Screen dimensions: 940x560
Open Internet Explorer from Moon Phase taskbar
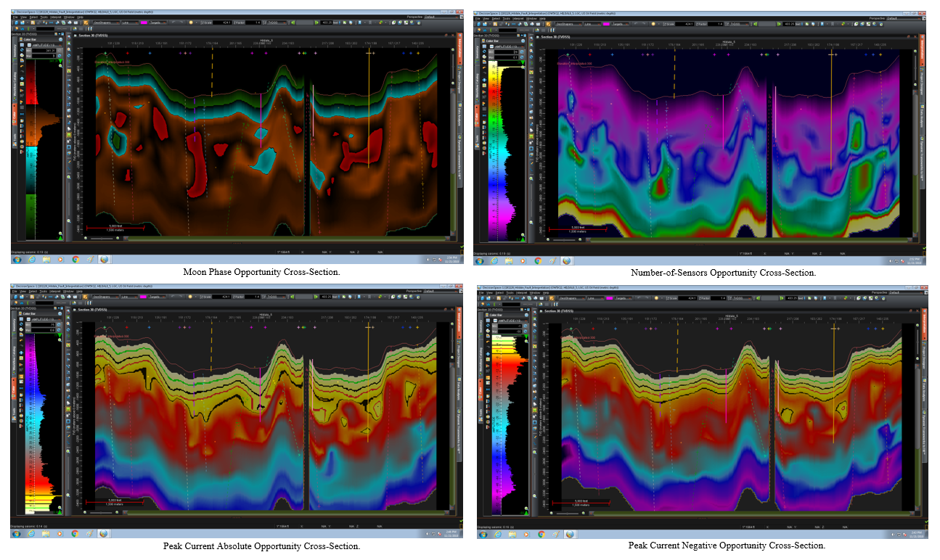point(32,260)
